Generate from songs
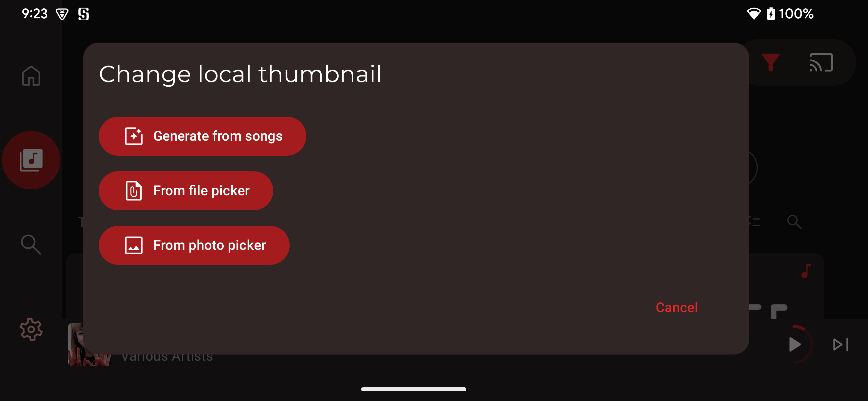This screenshot has height=401, width=868. click(202, 136)
